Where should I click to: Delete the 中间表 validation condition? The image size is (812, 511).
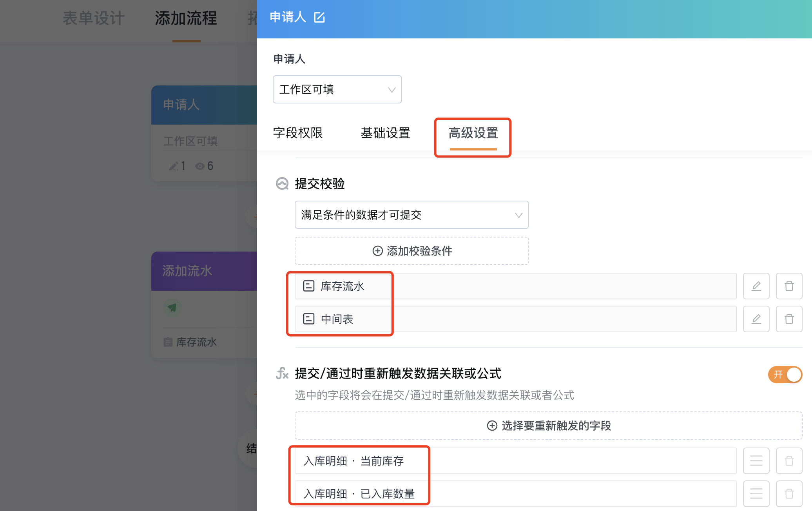coord(789,319)
